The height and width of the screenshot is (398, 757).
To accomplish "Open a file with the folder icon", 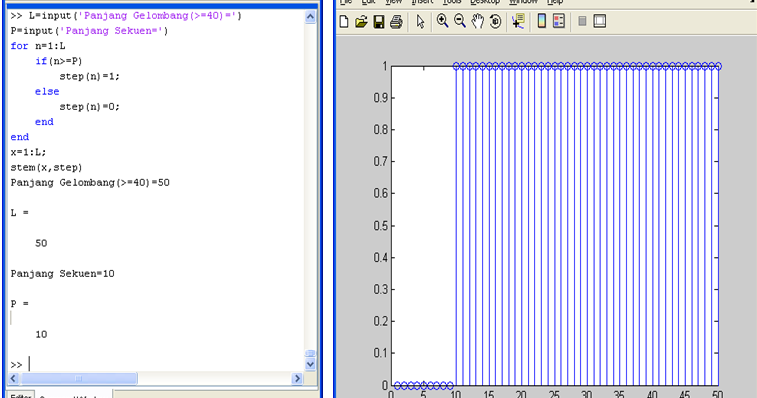I will 361,22.
